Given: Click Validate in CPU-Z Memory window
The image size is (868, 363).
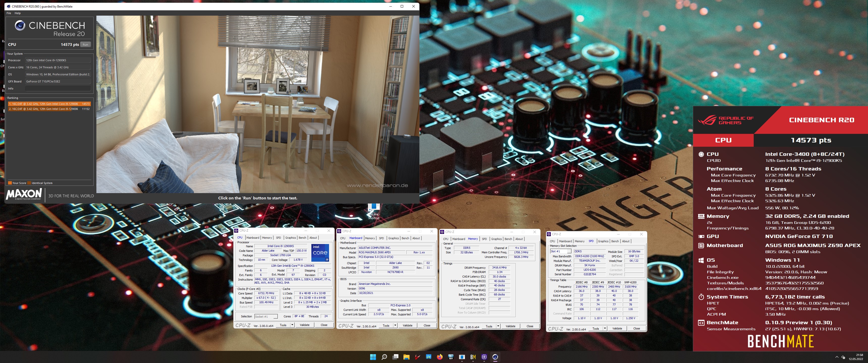Looking at the screenshot, I should (x=510, y=326).
